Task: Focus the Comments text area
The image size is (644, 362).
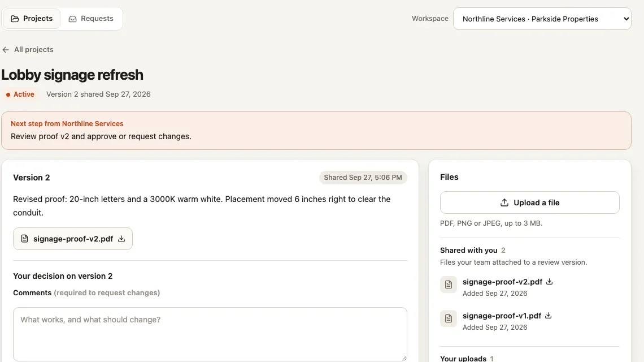Action: 210,334
